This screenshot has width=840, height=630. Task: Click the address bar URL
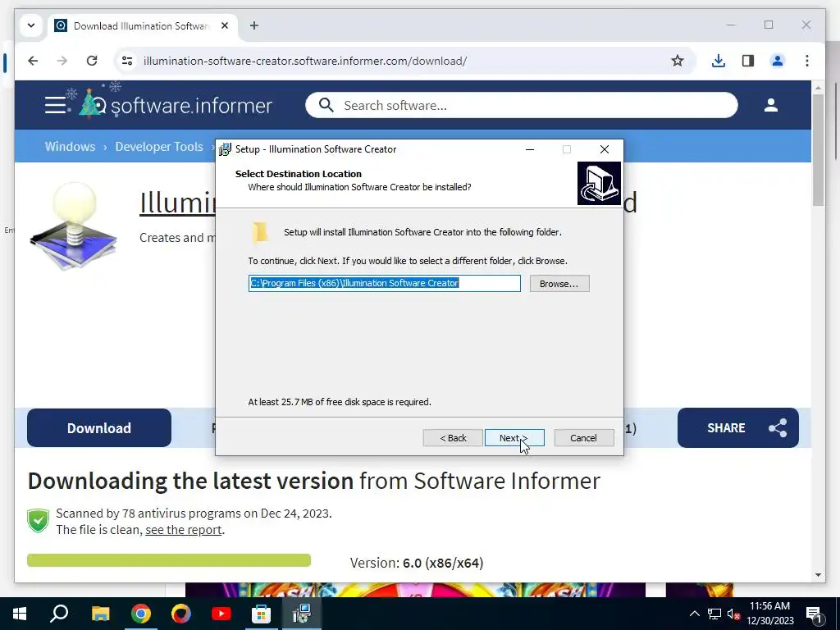coord(305,61)
